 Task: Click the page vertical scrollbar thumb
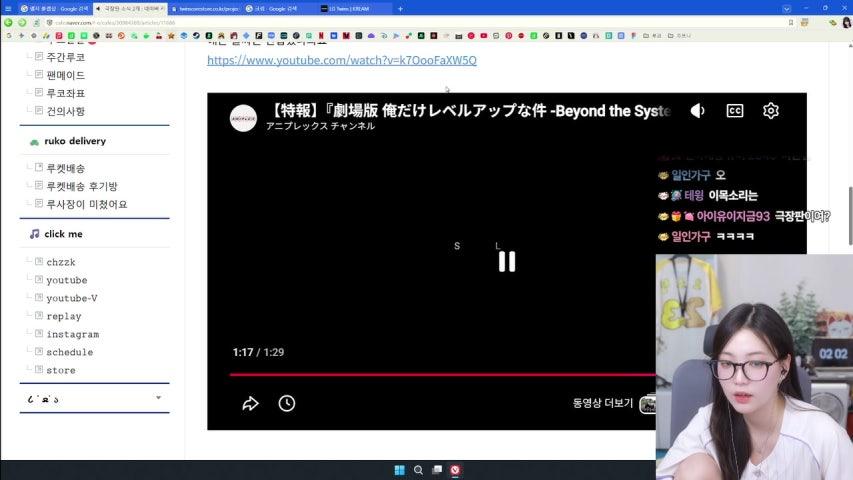click(850, 216)
